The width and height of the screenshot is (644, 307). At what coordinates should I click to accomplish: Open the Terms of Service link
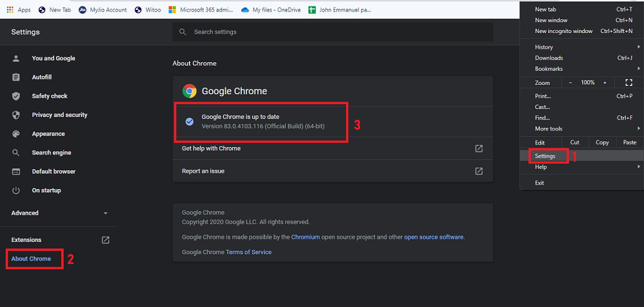(x=248, y=252)
